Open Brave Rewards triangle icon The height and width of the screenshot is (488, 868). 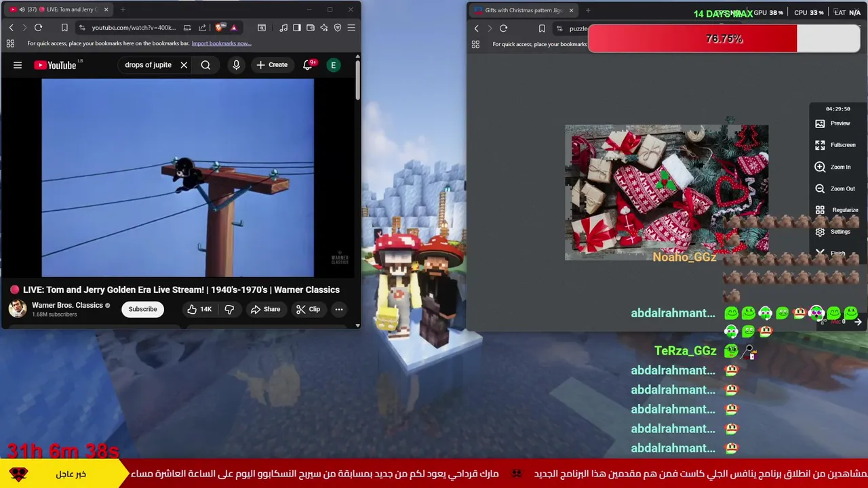[234, 28]
